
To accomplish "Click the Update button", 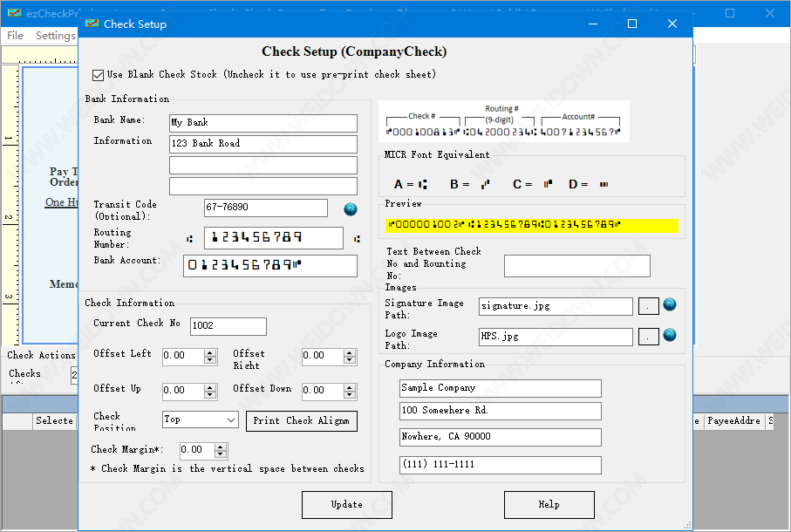I will click(x=347, y=505).
